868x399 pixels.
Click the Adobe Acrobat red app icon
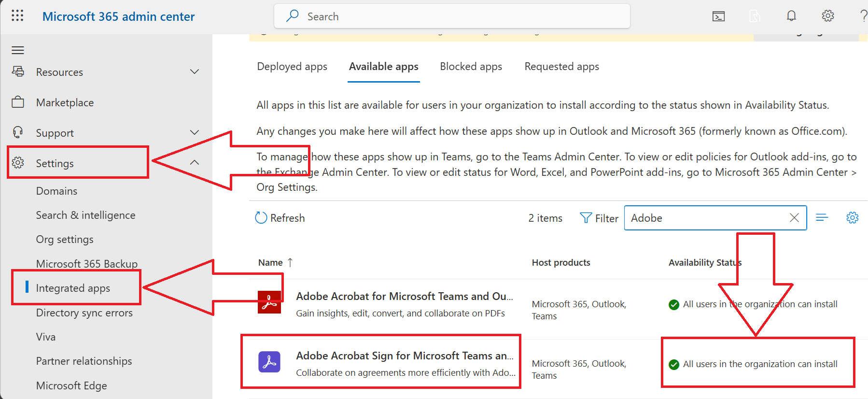coord(269,302)
